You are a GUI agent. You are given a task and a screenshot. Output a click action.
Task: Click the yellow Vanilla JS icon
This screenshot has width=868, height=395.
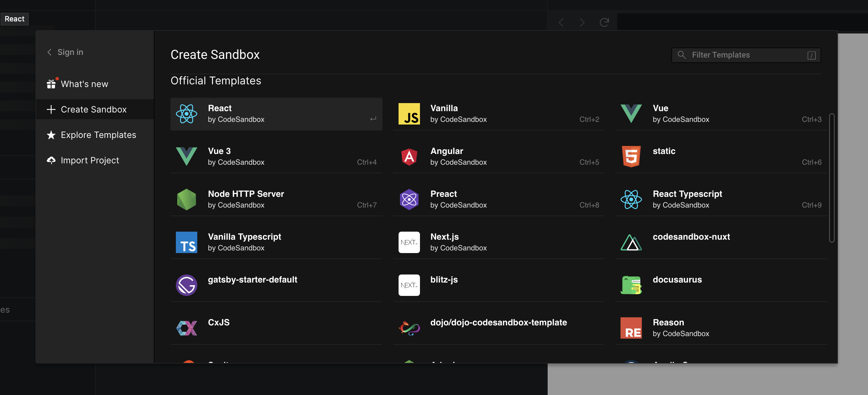click(409, 114)
